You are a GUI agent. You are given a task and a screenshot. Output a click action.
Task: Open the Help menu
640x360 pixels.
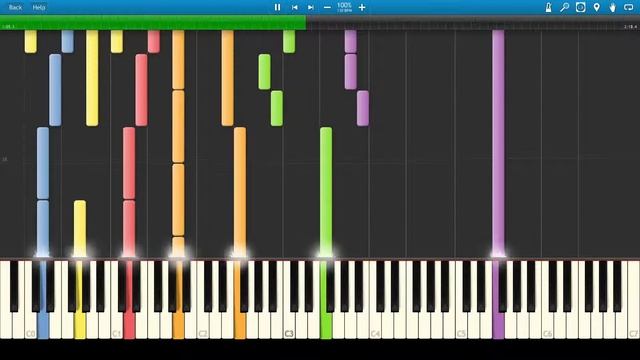pos(39,7)
